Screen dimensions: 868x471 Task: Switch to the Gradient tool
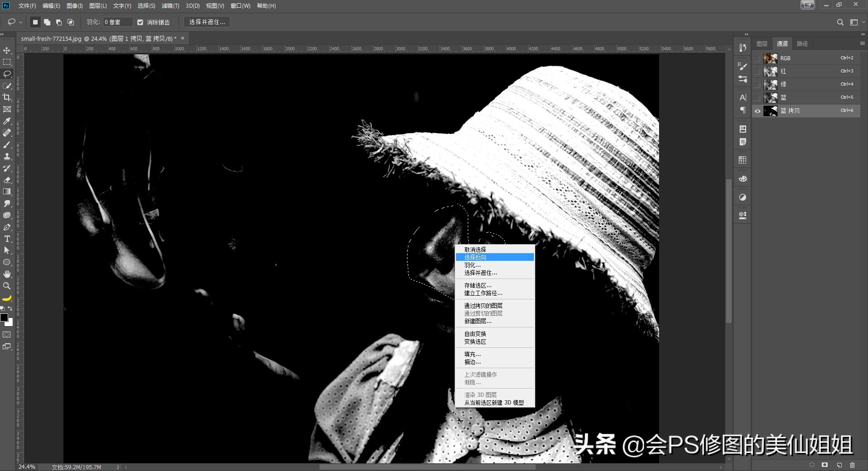7,191
